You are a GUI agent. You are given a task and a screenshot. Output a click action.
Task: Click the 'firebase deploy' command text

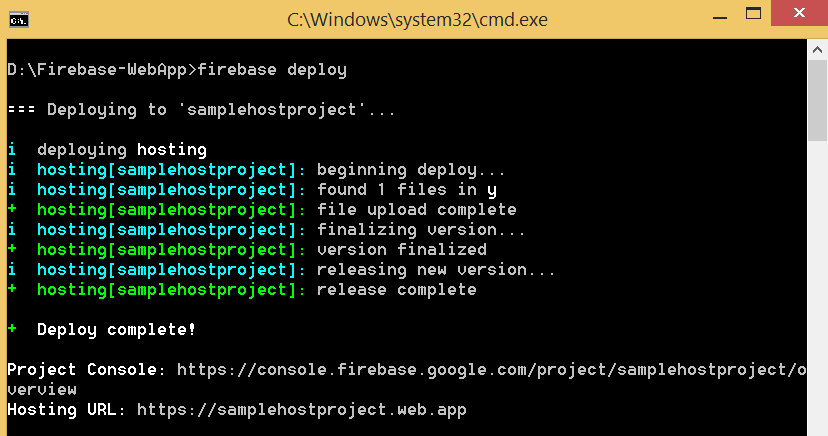point(272,70)
